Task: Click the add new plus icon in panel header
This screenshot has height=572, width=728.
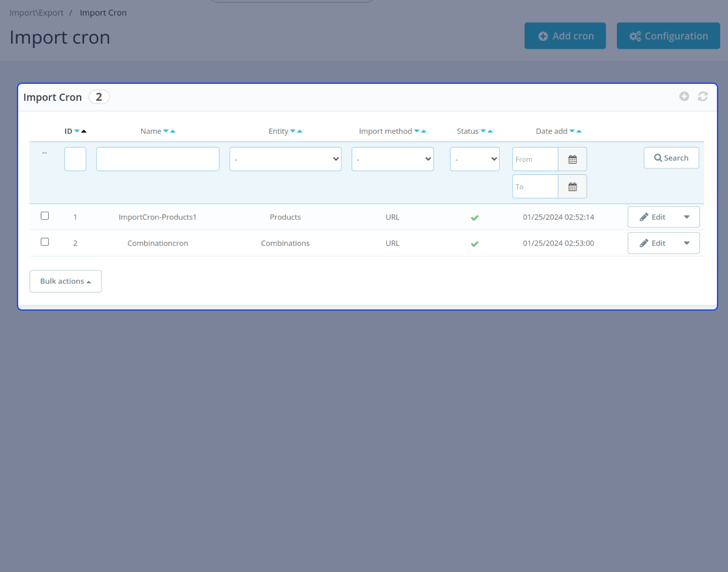Action: point(684,96)
